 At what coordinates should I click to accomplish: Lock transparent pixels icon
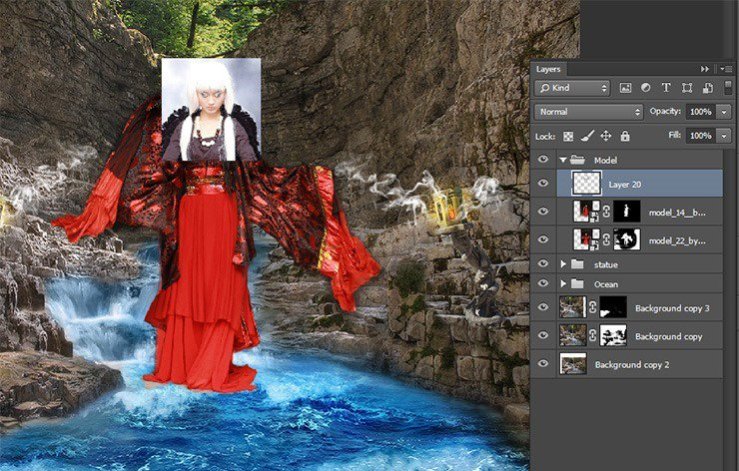coord(568,137)
